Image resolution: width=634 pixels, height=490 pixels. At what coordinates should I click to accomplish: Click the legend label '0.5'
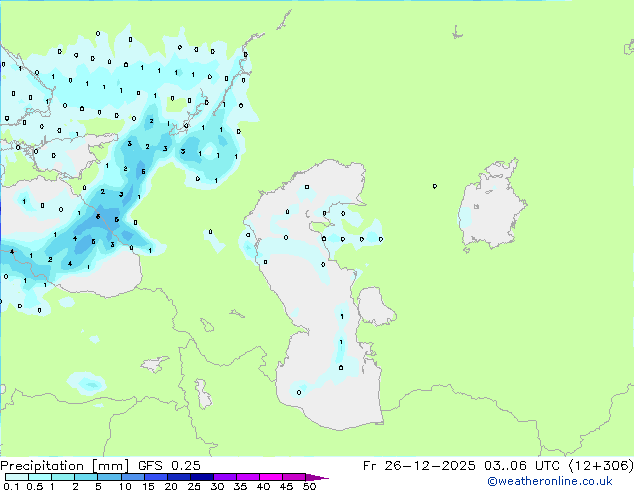coord(35,486)
